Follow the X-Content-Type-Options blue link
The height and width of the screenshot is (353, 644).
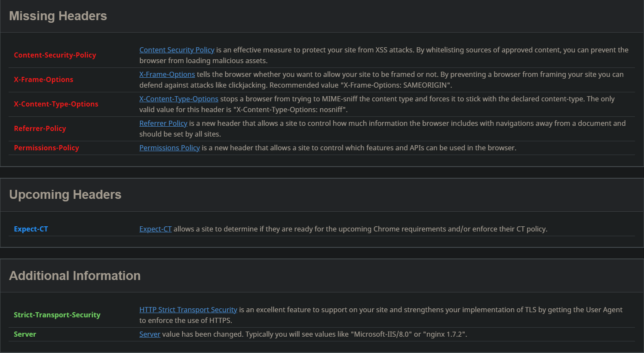click(x=178, y=99)
